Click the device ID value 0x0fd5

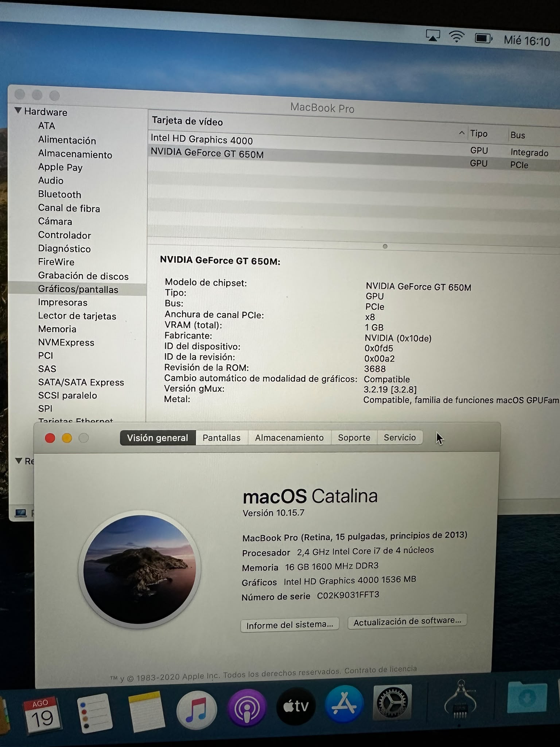tap(379, 348)
